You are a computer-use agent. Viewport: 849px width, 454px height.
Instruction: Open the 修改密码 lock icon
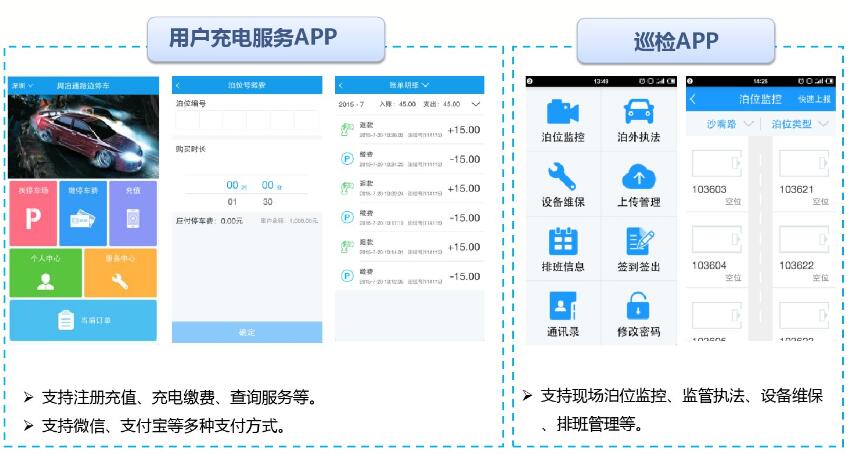coord(637,307)
